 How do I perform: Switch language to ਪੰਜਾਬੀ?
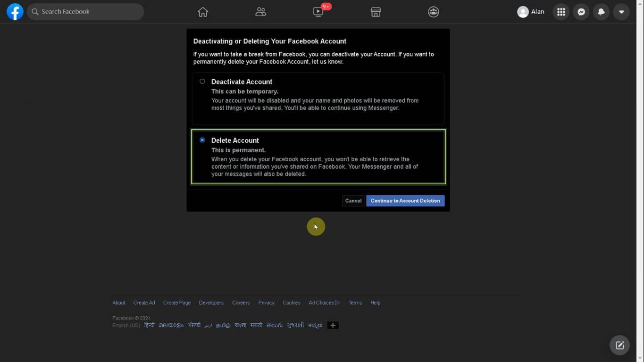(x=194, y=325)
